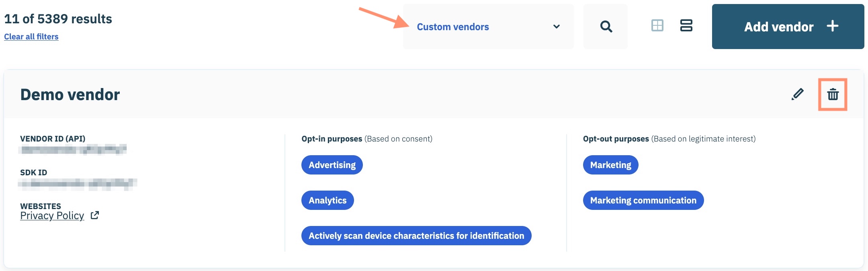
Task: Click the Demo vendor card title
Action: coord(70,94)
